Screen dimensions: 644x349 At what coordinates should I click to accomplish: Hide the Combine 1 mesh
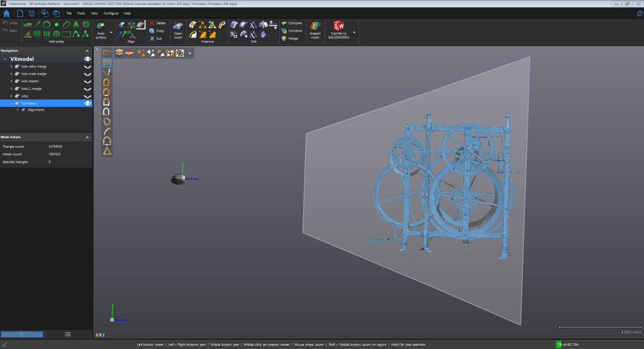88,102
